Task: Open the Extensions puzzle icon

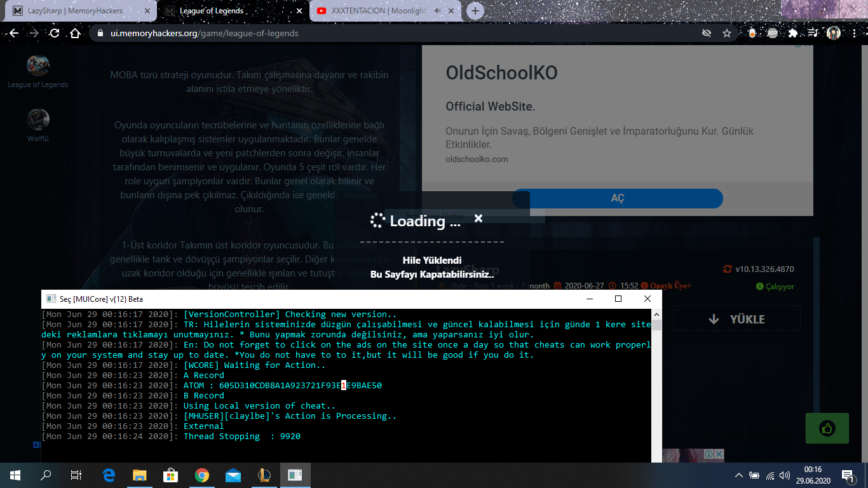Action: pos(794,33)
